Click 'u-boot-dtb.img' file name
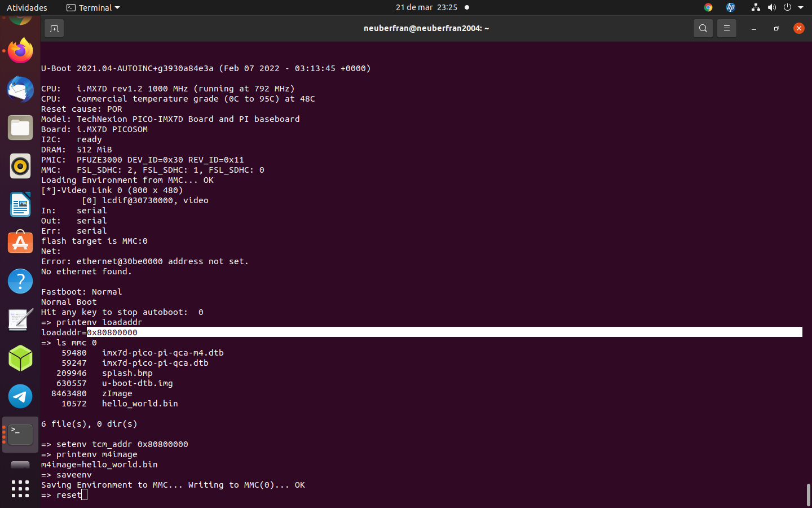The height and width of the screenshot is (508, 812). pyautogui.click(x=138, y=383)
